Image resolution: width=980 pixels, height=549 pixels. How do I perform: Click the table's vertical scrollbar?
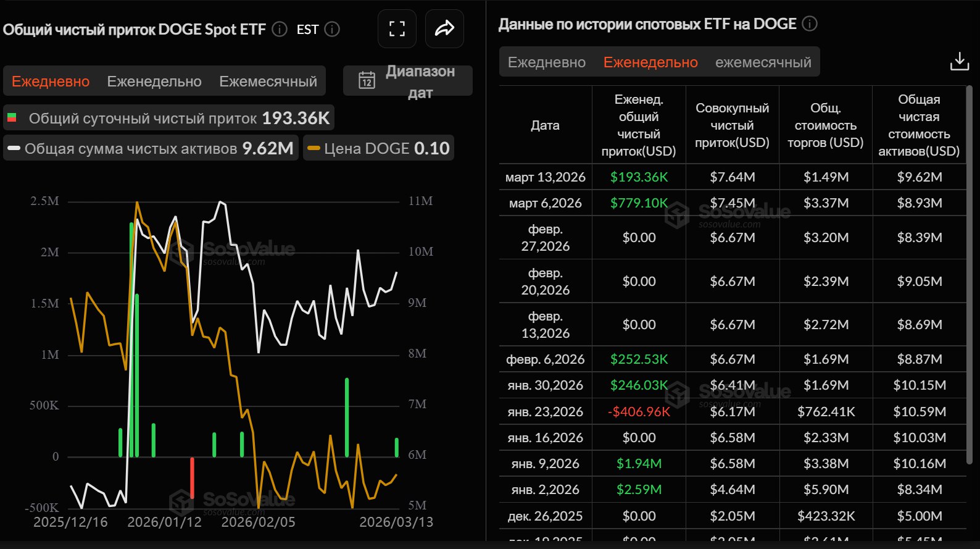970,275
